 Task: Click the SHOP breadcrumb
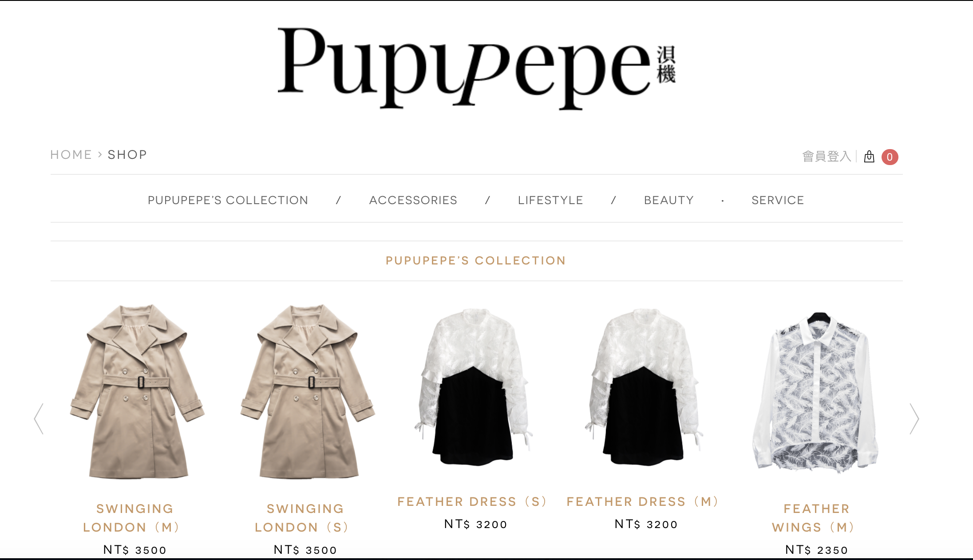tap(127, 154)
